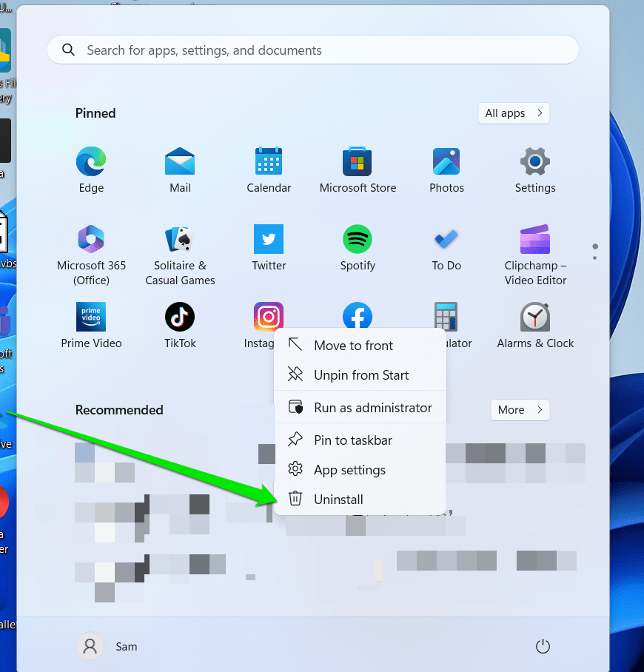Launch Prime Video
The image size is (644, 672).
pos(91,317)
